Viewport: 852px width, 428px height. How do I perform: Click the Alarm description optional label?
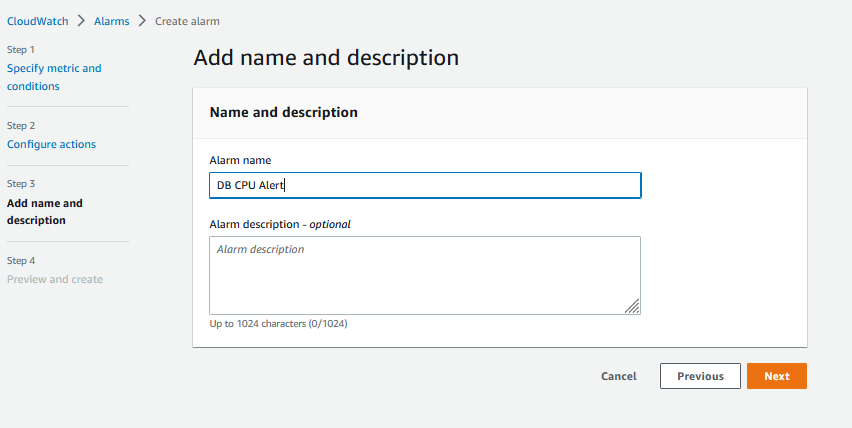point(280,224)
